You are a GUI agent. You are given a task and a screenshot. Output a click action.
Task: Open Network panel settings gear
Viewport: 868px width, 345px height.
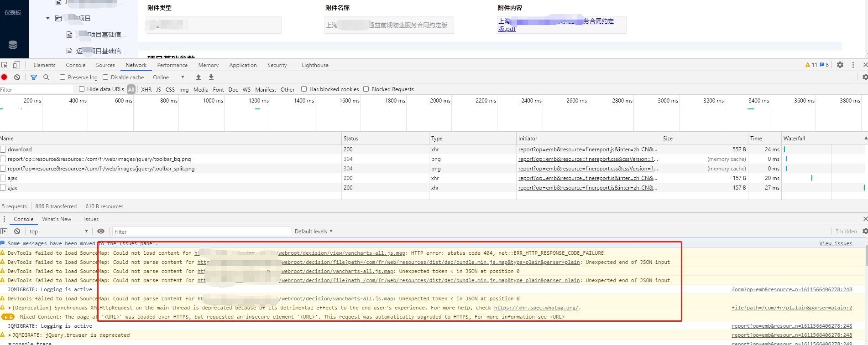click(x=865, y=77)
